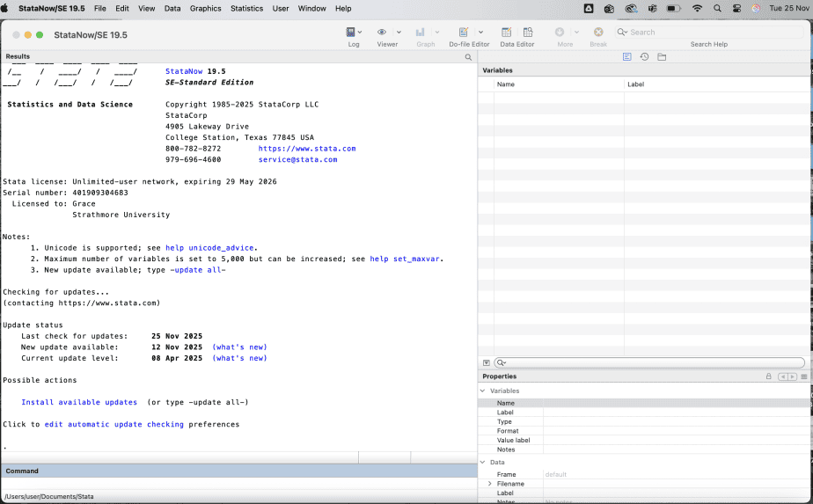Collapse the Variables section in Properties
This screenshot has height=504, width=813.
(483, 391)
